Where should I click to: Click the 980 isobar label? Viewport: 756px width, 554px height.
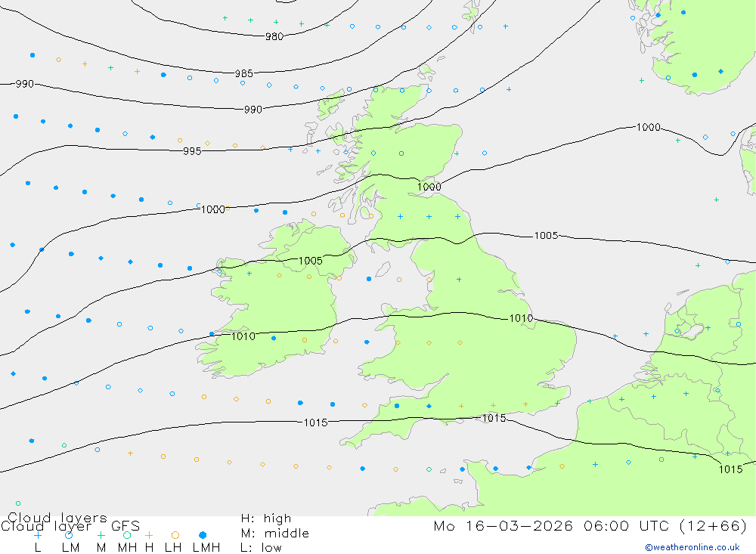pos(274,36)
